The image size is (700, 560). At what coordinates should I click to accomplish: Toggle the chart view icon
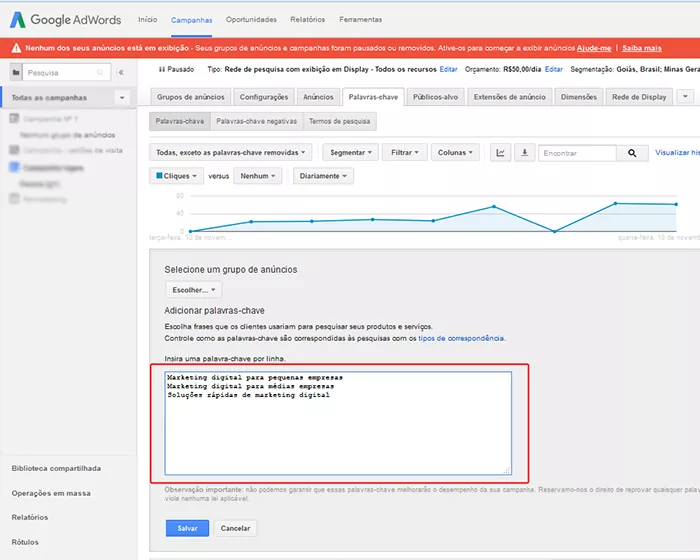(x=500, y=153)
